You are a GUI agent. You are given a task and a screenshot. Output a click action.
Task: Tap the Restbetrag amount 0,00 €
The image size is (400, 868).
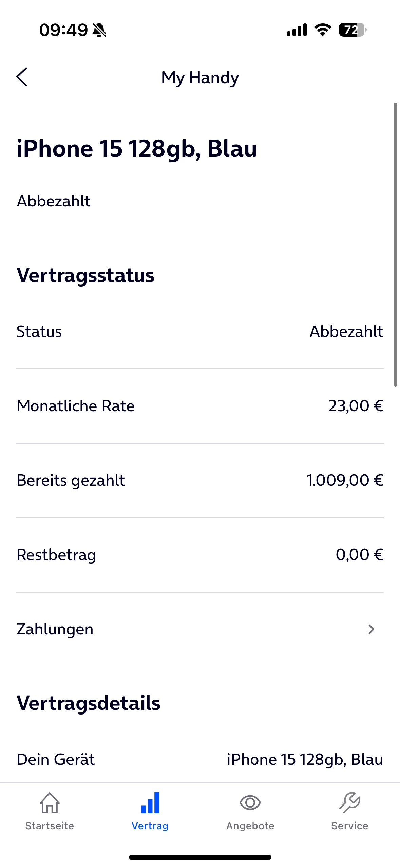pyautogui.click(x=360, y=555)
